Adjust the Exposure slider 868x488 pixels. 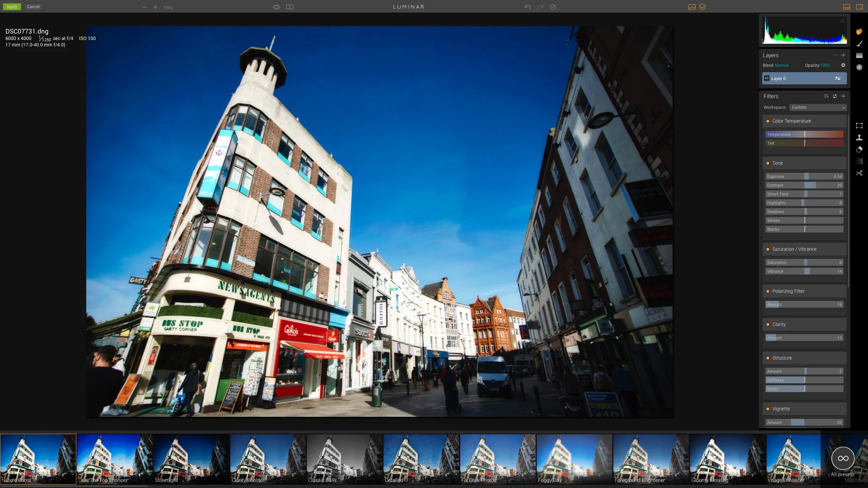coord(806,176)
